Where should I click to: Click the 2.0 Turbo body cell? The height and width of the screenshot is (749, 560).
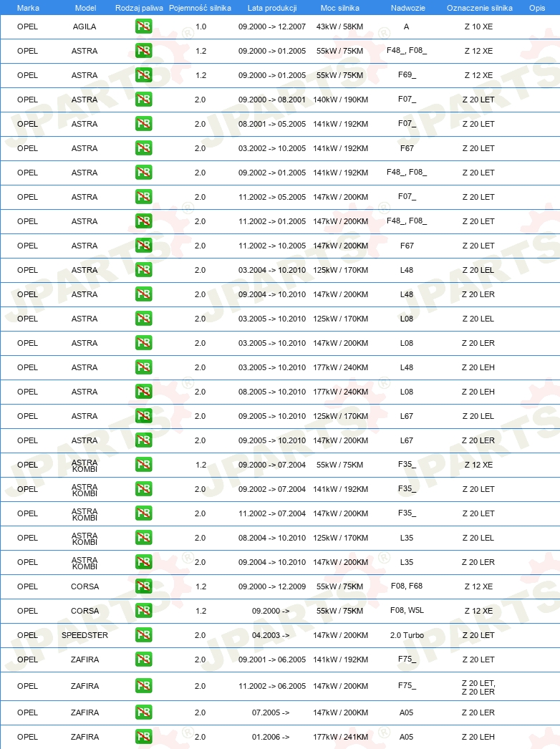click(407, 635)
